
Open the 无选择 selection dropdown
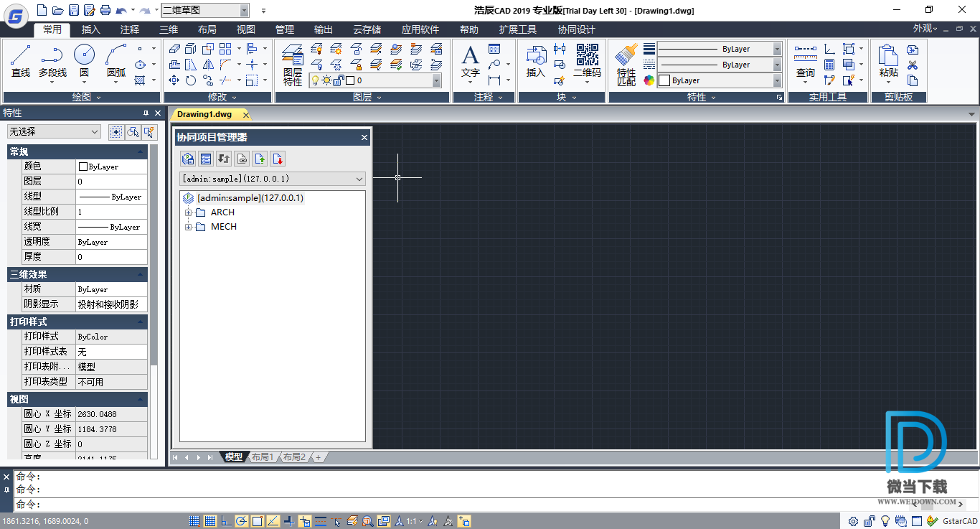click(54, 131)
